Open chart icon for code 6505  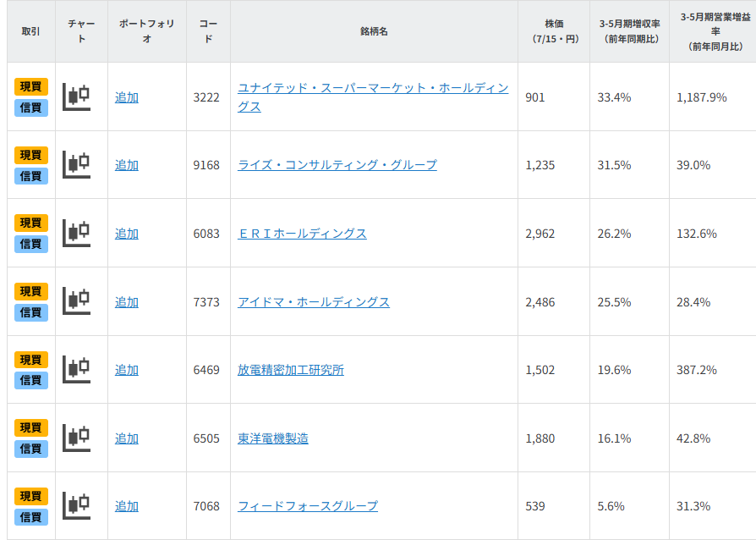point(77,438)
